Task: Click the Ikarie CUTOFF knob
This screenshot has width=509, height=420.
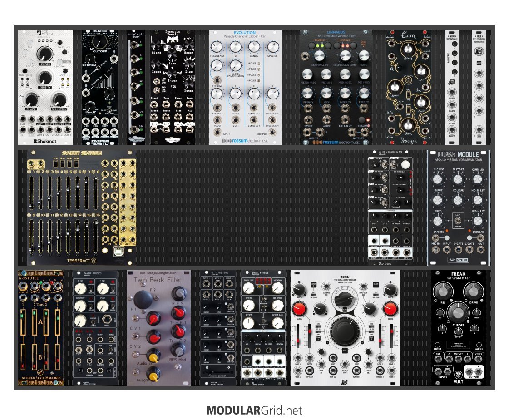Action: (99, 42)
